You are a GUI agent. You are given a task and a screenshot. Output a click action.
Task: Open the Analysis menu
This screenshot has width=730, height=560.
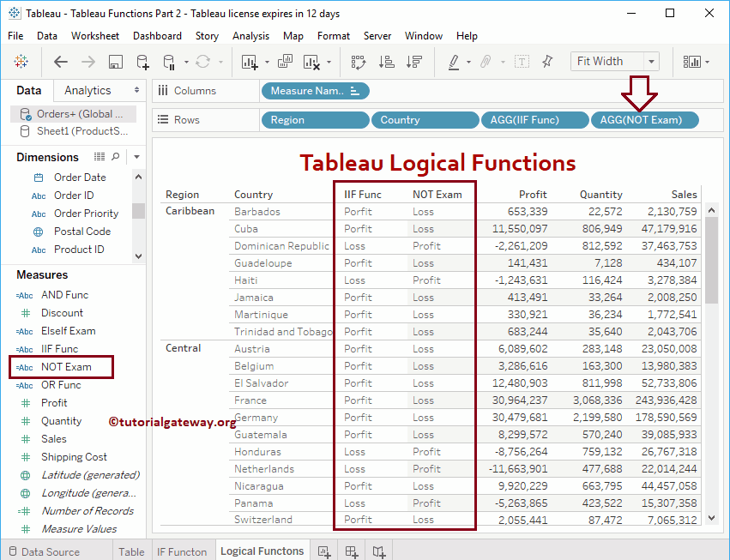point(251,36)
